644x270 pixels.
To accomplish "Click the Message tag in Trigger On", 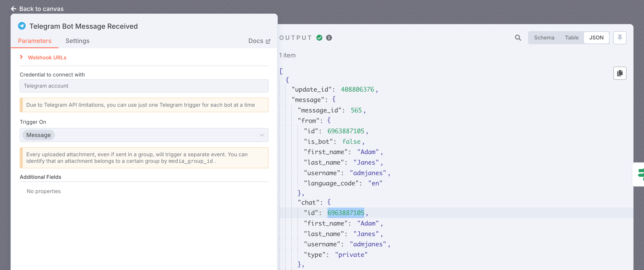I will tap(39, 135).
